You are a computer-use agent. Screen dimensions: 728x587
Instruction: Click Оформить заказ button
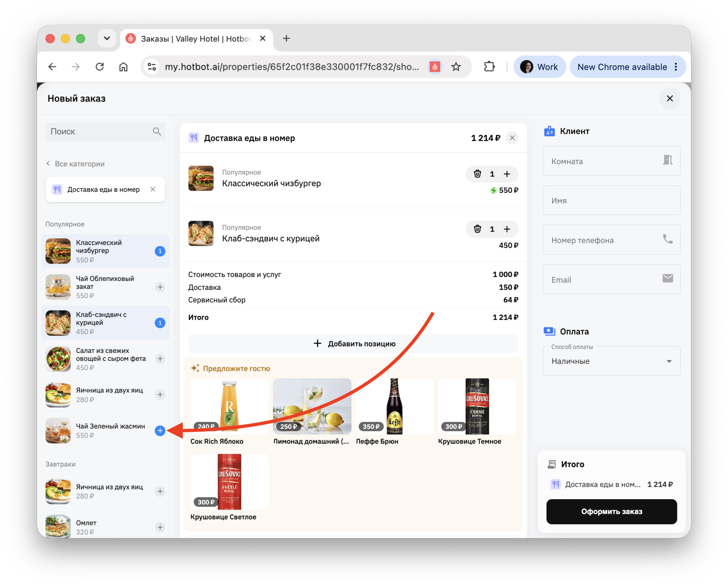(x=611, y=512)
